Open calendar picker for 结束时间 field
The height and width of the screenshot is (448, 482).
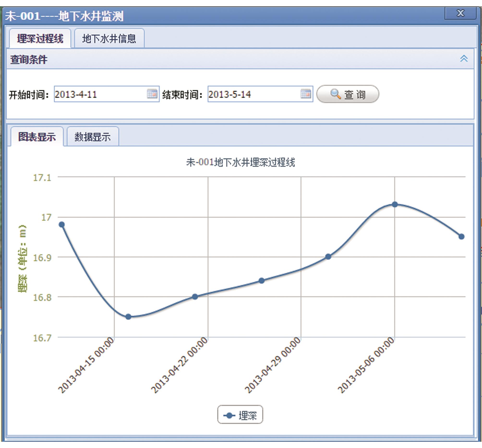coord(306,94)
